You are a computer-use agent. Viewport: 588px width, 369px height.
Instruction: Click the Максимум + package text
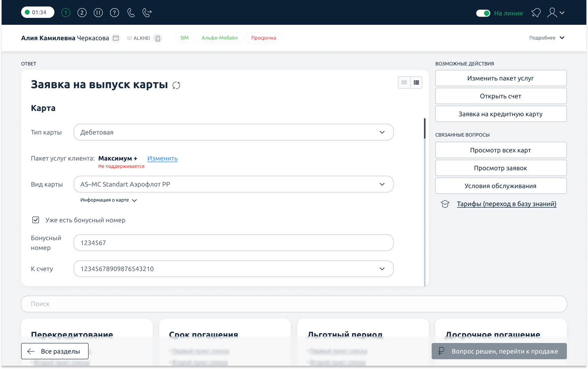point(118,158)
